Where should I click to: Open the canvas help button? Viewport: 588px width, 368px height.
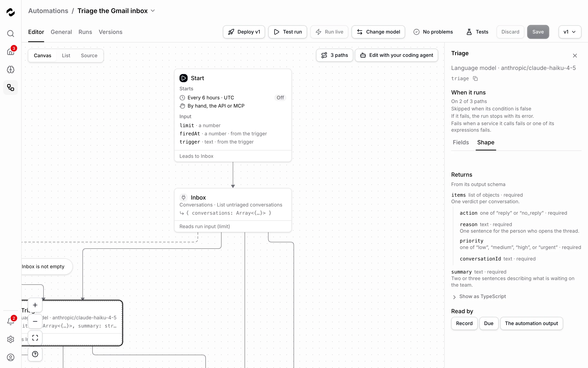pyautogui.click(x=35, y=354)
